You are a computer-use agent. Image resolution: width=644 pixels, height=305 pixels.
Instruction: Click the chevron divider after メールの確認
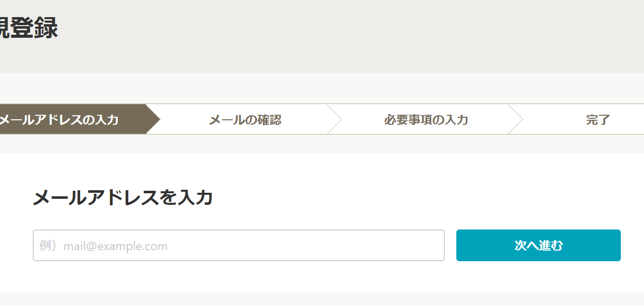[335, 120]
